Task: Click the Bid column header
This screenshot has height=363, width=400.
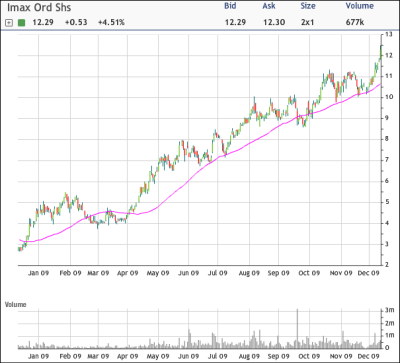Action: 230,6
